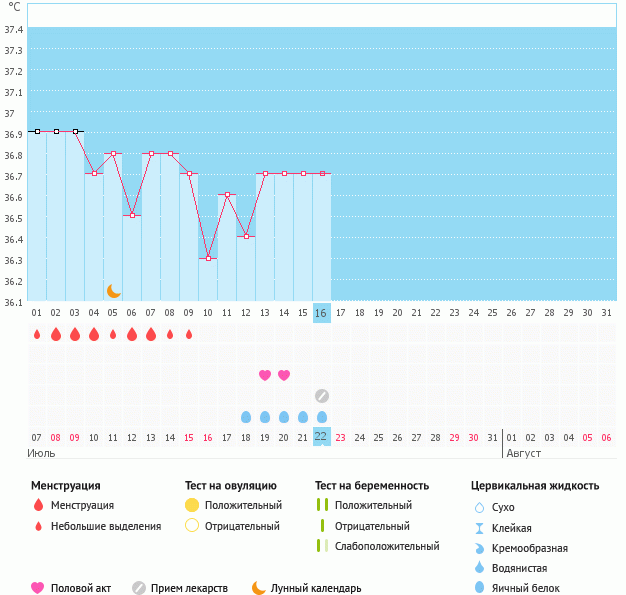This screenshot has height=595, width=626.
Task: Click the Положительный ovulation test legend circle
Action: pos(192,505)
